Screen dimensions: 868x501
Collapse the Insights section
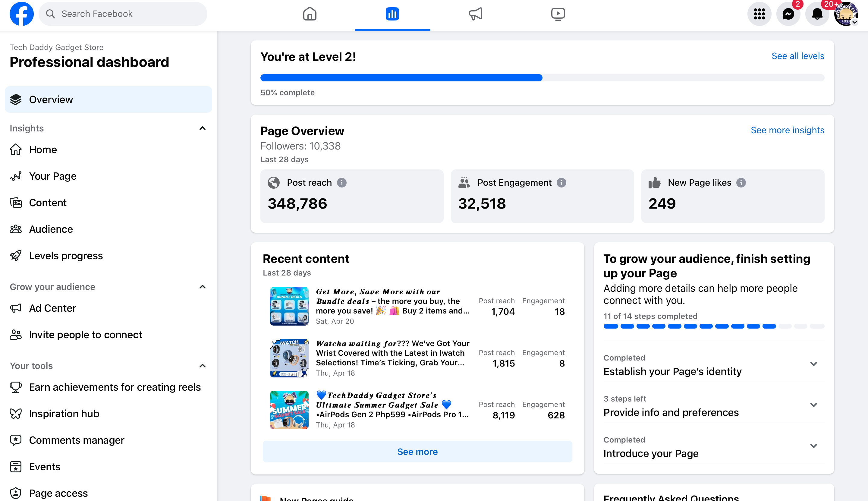pyautogui.click(x=202, y=128)
